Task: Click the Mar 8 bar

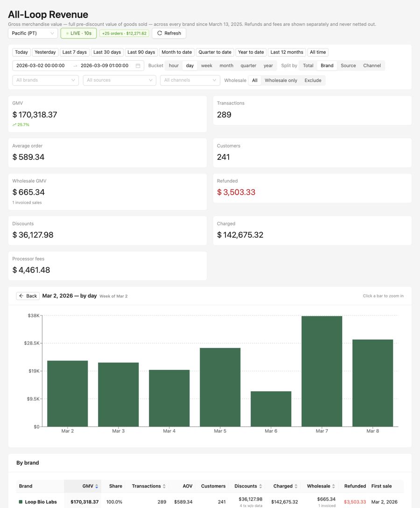Action: pyautogui.click(x=373, y=383)
